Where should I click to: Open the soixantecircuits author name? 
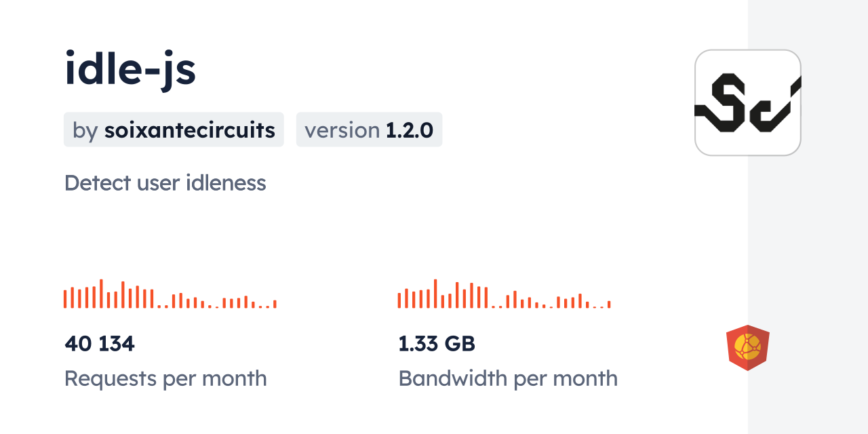(x=189, y=130)
